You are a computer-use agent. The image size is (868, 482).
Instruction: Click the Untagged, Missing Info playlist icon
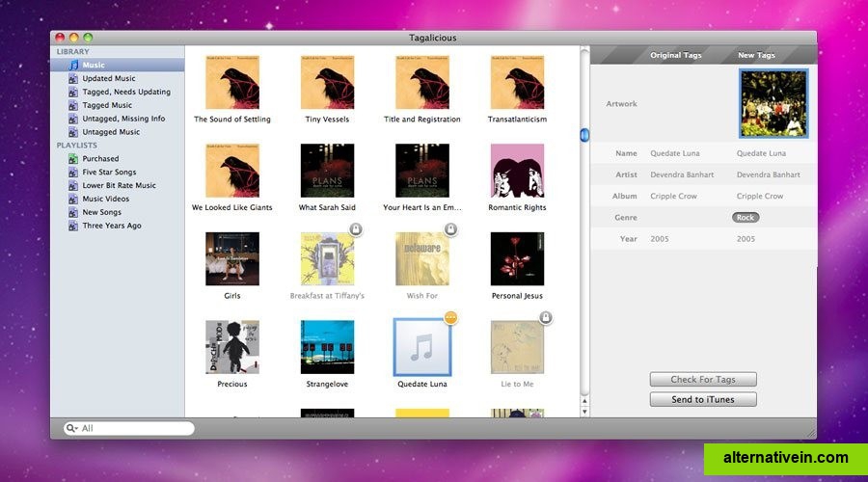click(x=73, y=119)
